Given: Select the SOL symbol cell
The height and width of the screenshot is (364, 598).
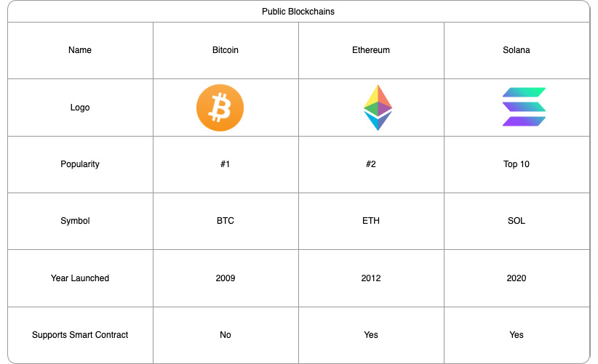Looking at the screenshot, I should (517, 221).
